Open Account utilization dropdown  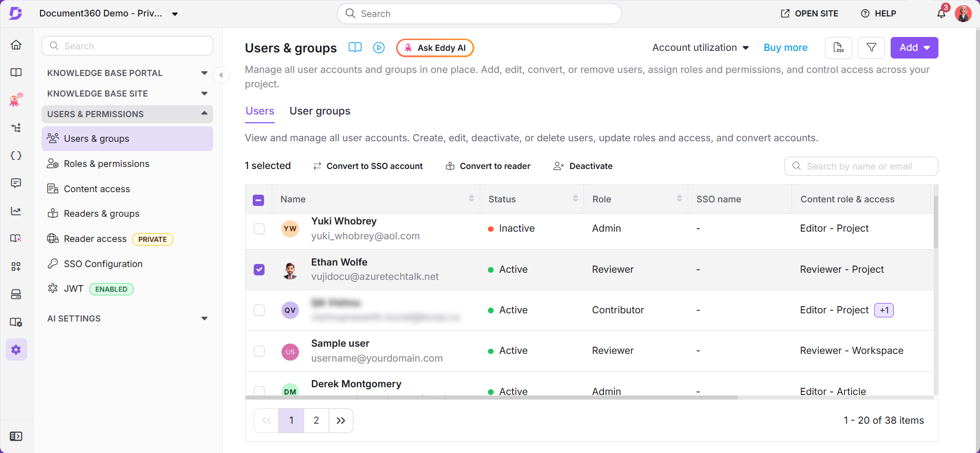[x=701, y=48]
